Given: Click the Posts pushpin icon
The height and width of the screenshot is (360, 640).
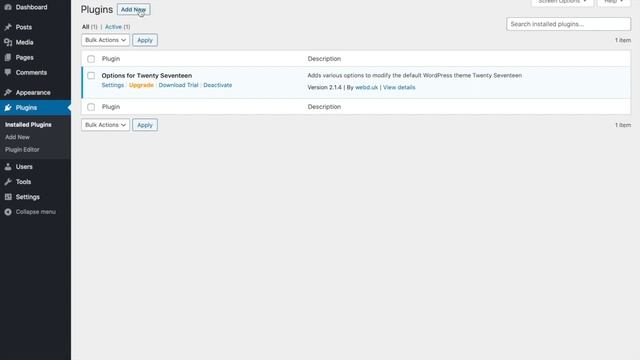Looking at the screenshot, I should pyautogui.click(x=8, y=27).
